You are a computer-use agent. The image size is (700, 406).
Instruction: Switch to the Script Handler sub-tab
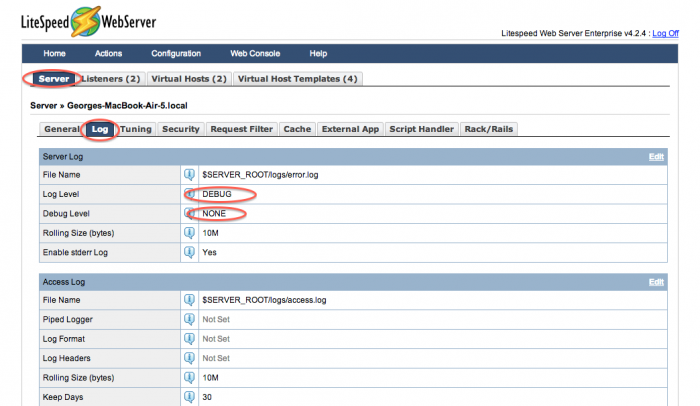(421, 129)
